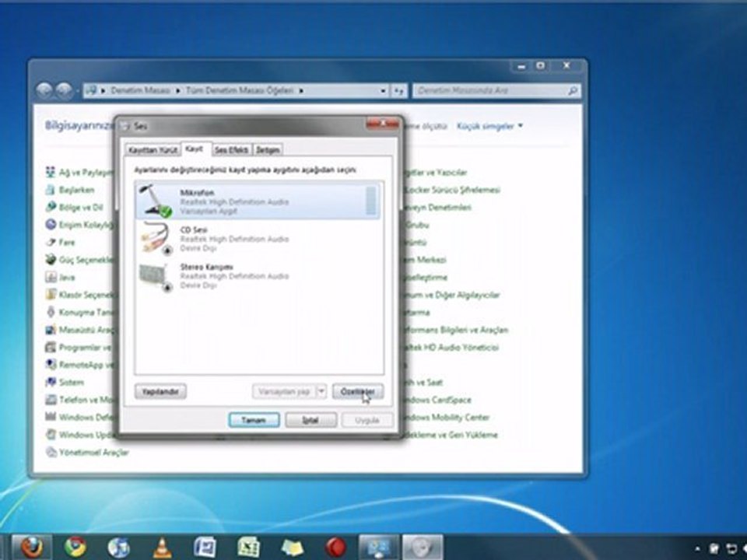
Task: Open Windows Mobility Center link
Action: click(x=445, y=418)
